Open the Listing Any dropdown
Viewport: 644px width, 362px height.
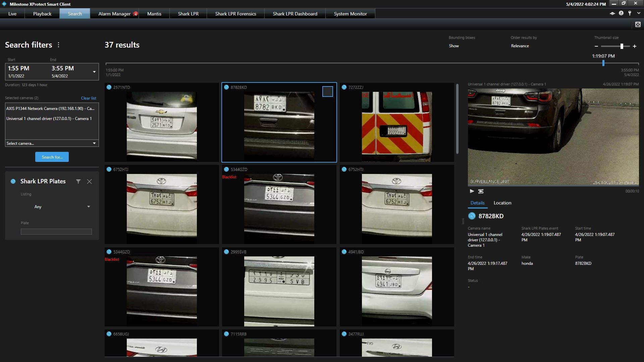(x=62, y=207)
